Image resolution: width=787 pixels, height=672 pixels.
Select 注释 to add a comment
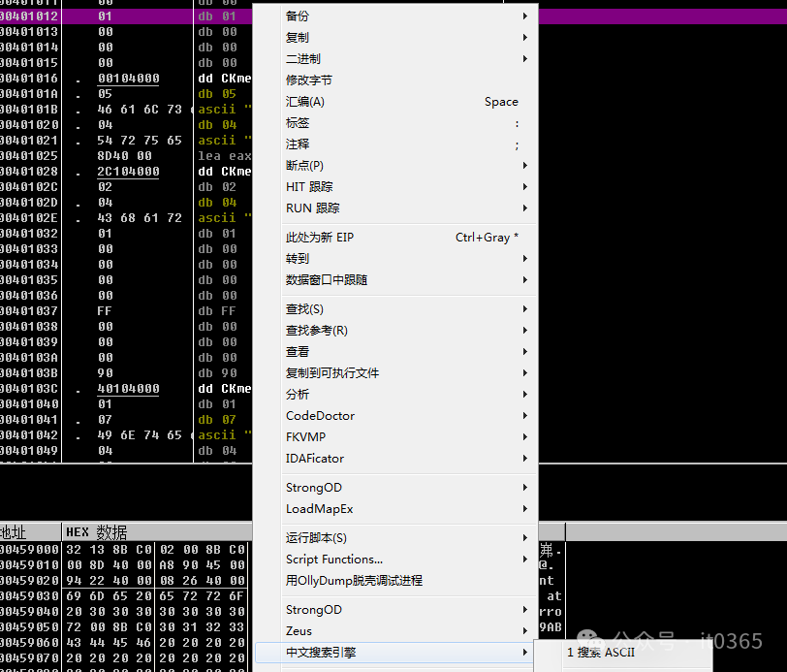tap(298, 144)
